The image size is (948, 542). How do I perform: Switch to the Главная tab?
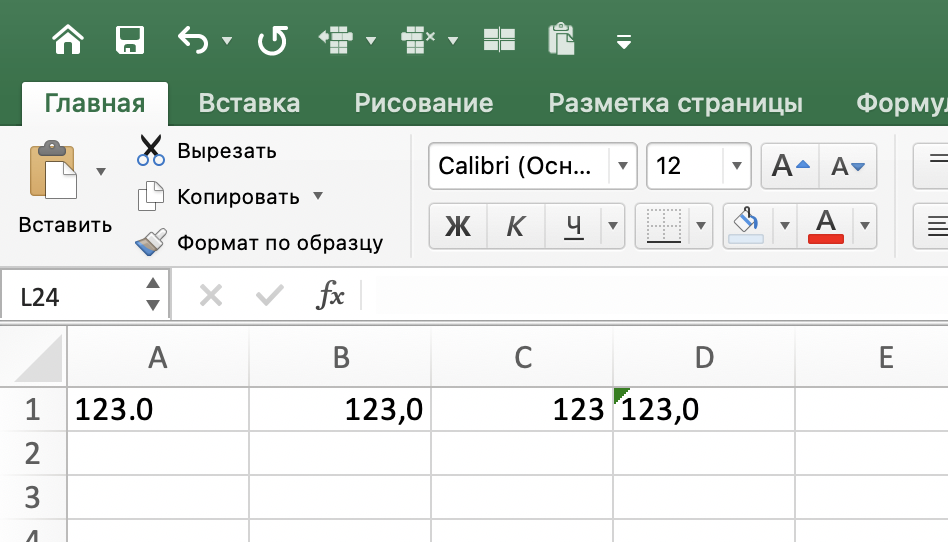point(95,103)
